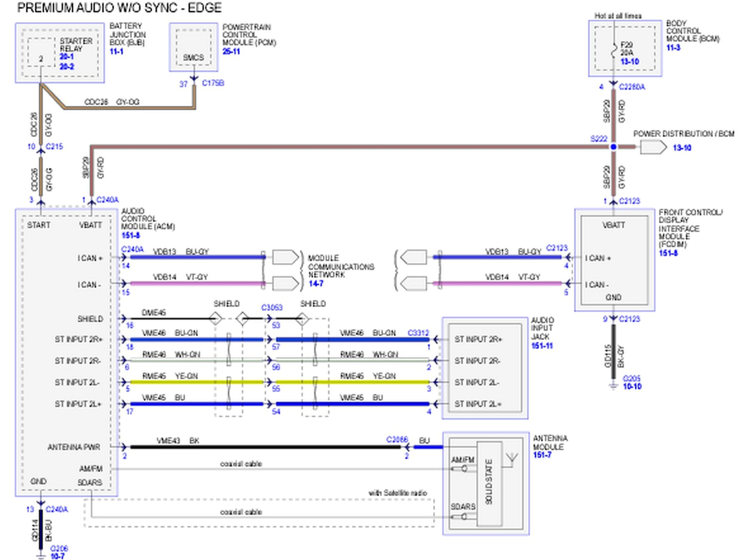Select the SHIELD diamond symbol near C3053
Viewport: 754px width, 560px height.
pyautogui.click(x=243, y=318)
